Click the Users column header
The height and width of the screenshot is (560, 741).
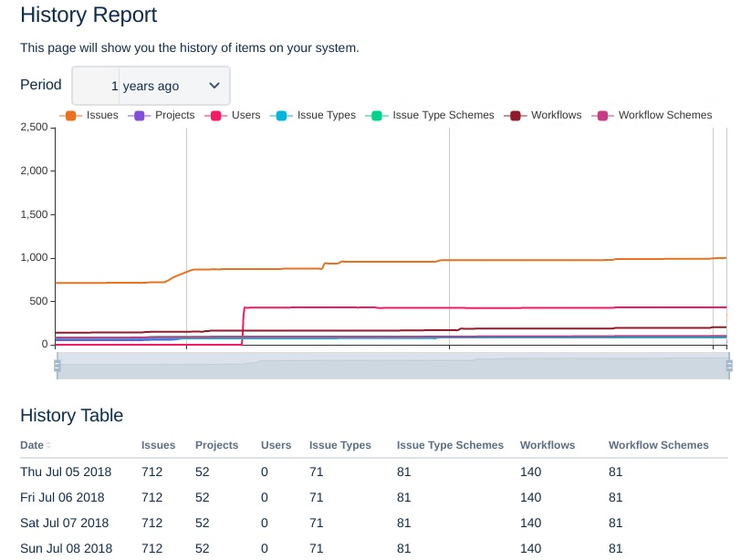276,445
